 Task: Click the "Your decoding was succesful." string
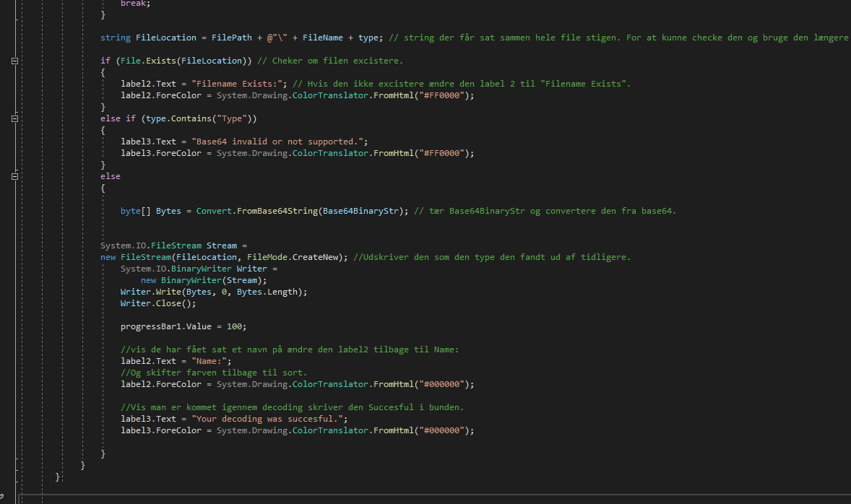click(x=271, y=418)
